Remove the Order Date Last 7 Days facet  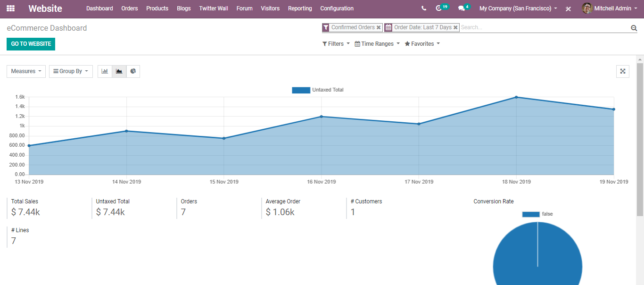455,27
